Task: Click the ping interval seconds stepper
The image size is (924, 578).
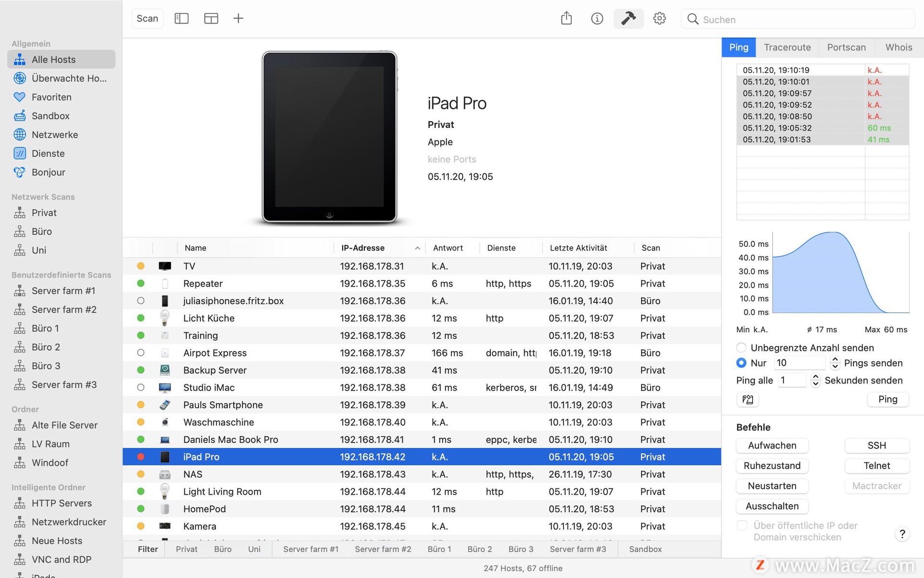Action: 815,380
